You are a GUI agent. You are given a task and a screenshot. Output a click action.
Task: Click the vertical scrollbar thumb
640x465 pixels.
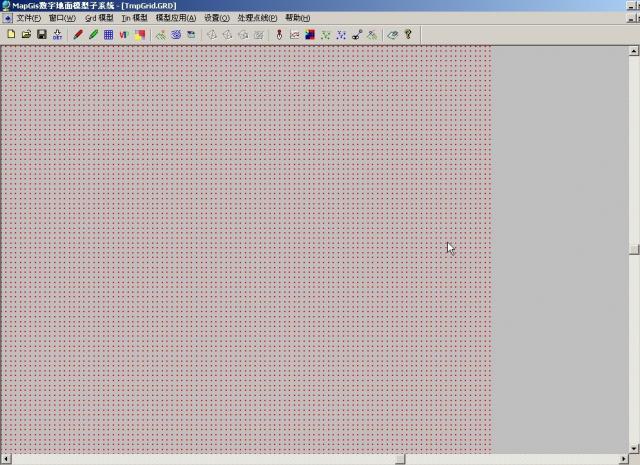[x=633, y=248]
